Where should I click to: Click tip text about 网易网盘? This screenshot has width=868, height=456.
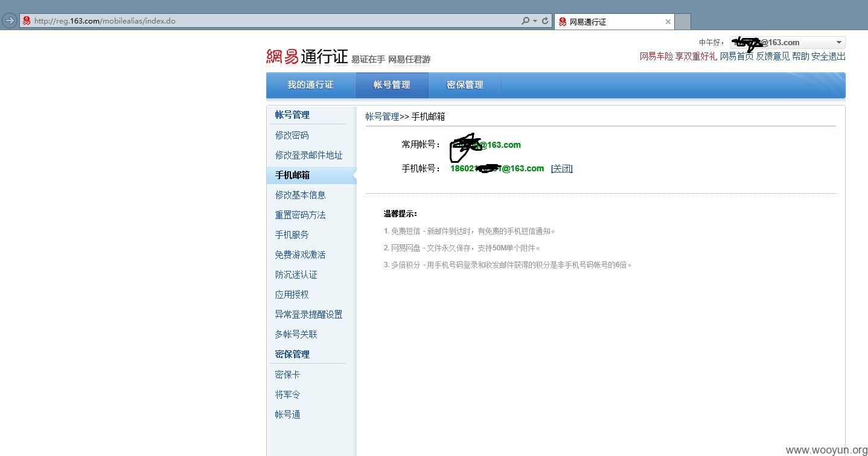click(462, 248)
